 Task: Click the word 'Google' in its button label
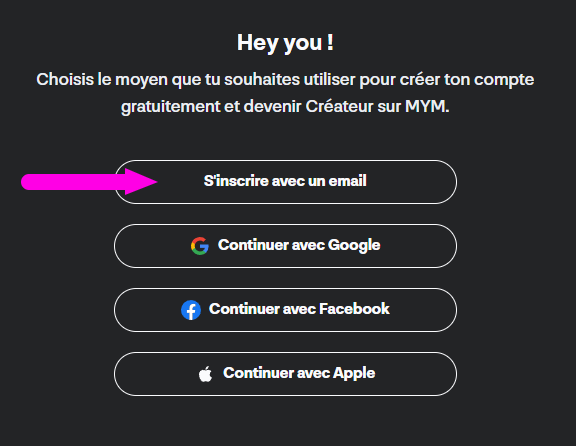click(354, 245)
